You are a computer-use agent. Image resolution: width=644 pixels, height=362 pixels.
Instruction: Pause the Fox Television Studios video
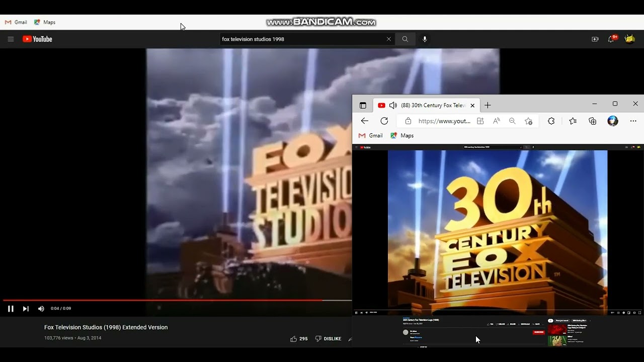(x=11, y=309)
